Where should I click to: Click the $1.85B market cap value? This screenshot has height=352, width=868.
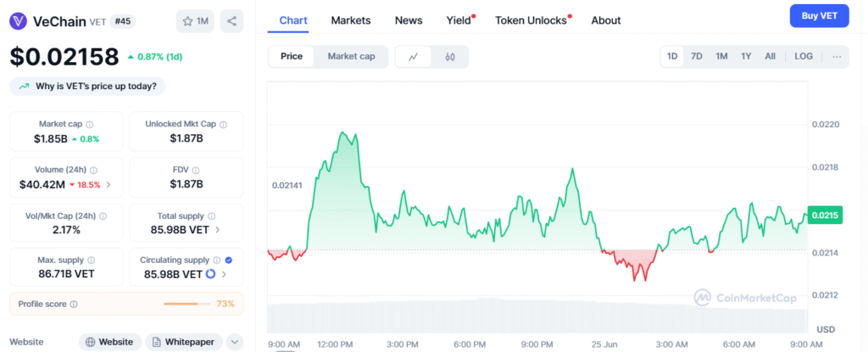pyautogui.click(x=50, y=138)
